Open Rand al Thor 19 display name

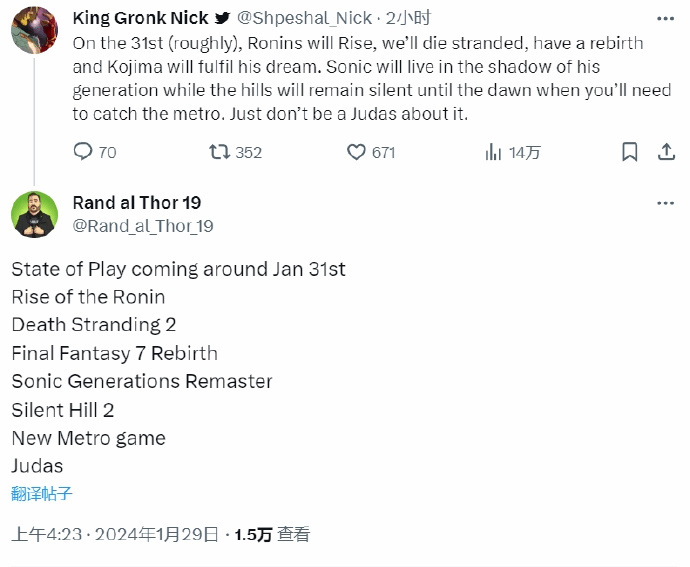point(137,203)
